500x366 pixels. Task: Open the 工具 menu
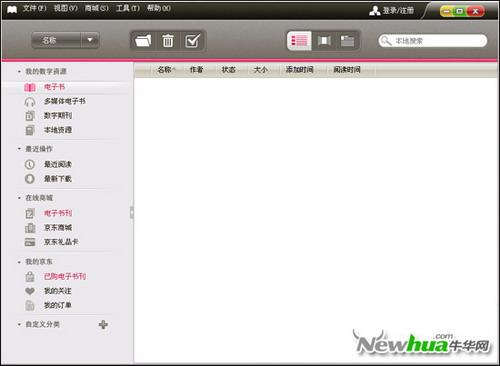[128, 8]
